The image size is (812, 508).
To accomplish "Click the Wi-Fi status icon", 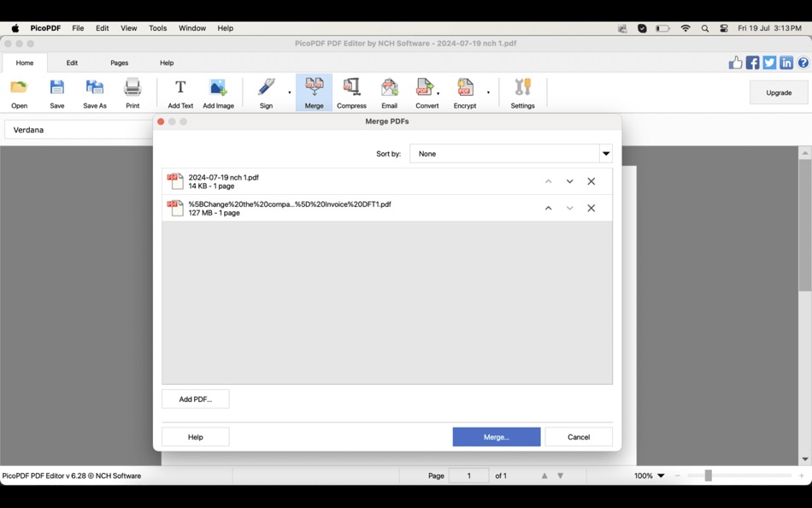I will pyautogui.click(x=685, y=28).
